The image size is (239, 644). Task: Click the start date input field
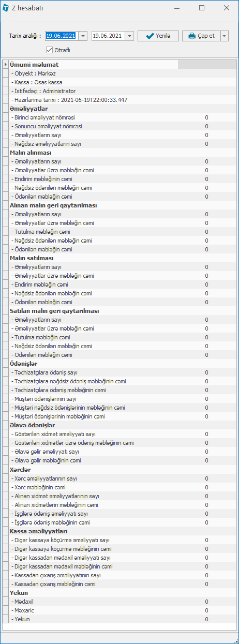click(62, 36)
